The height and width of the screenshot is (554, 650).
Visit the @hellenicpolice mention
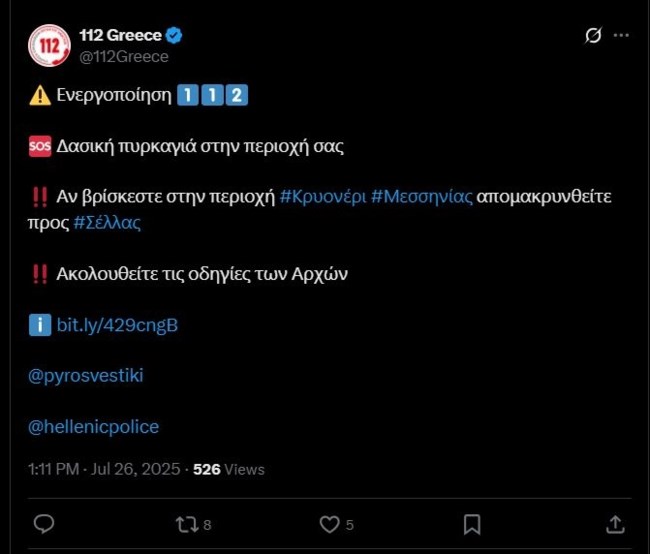click(94, 427)
